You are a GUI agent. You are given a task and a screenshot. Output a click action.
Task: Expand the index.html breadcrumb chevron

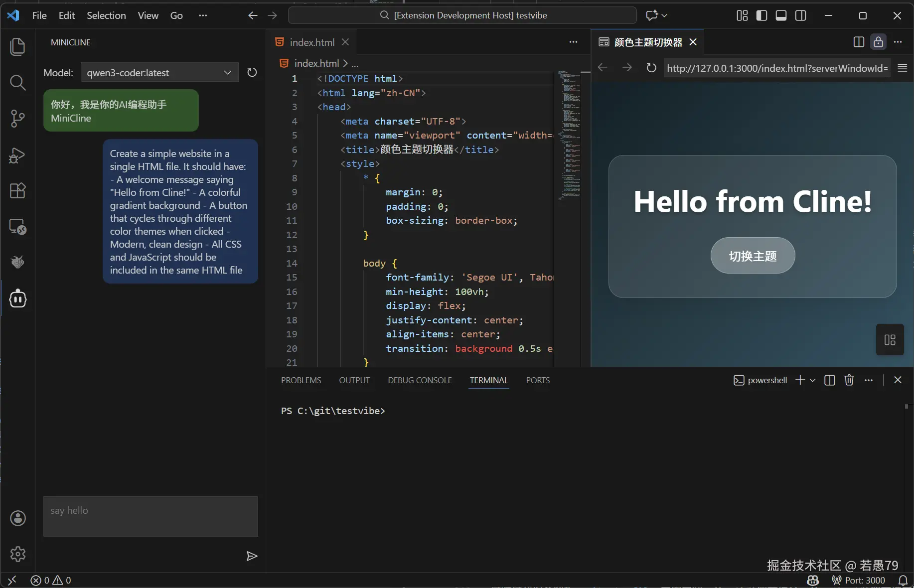345,63
